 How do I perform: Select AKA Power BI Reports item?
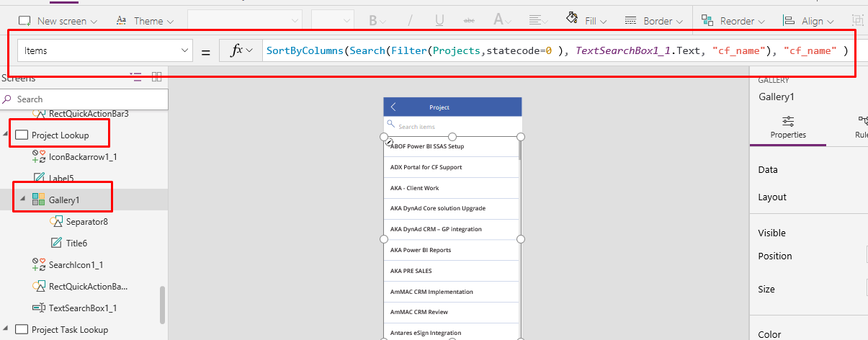pos(451,250)
